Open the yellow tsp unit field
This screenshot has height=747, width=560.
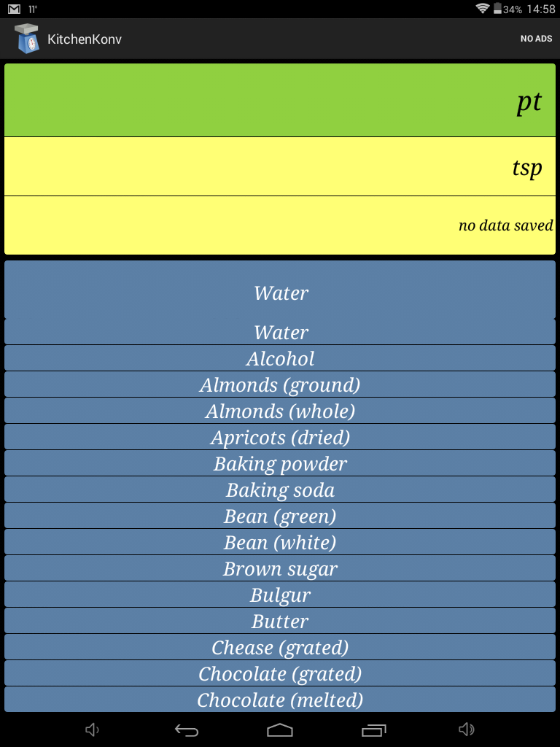click(280, 167)
